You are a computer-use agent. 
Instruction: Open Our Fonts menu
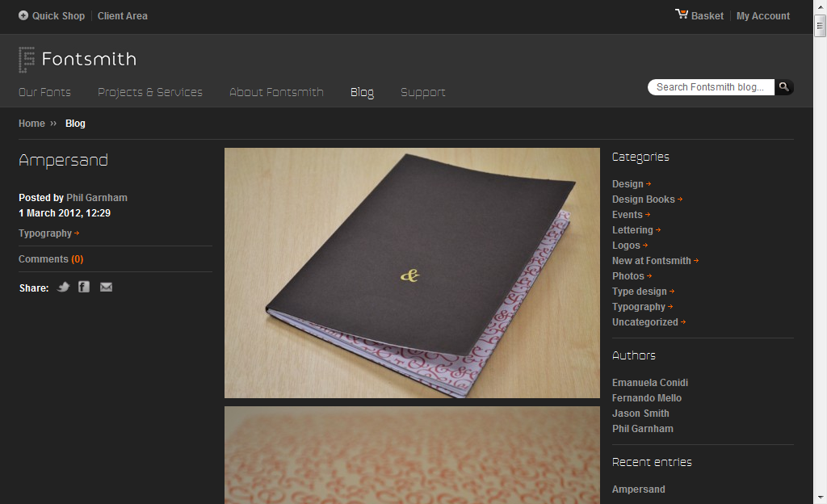45,92
